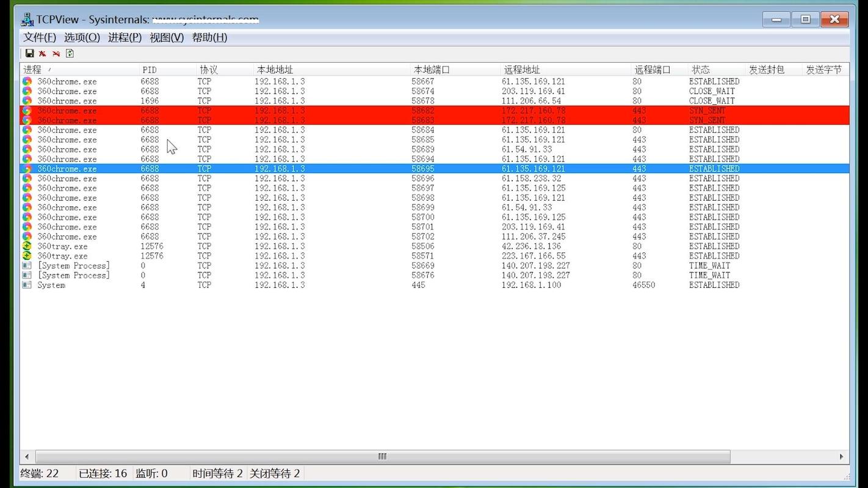Open the 选项(O) menu
The height and width of the screenshot is (488, 868).
(82, 37)
